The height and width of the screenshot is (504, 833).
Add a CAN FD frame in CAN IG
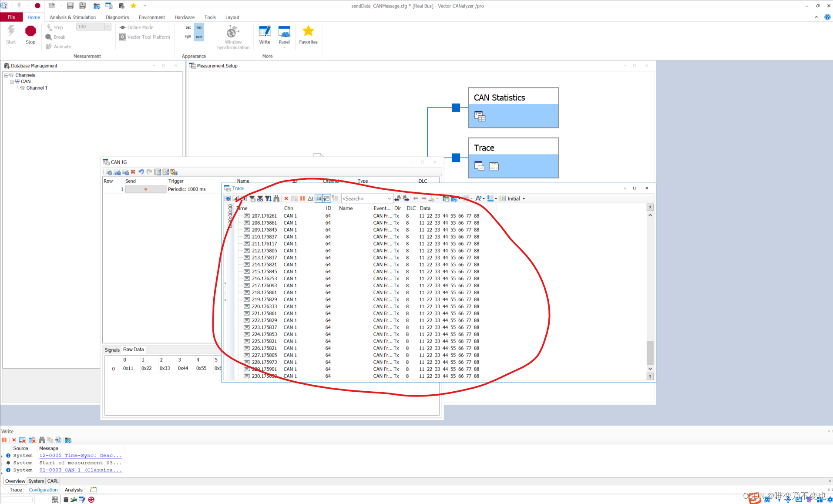click(117, 172)
